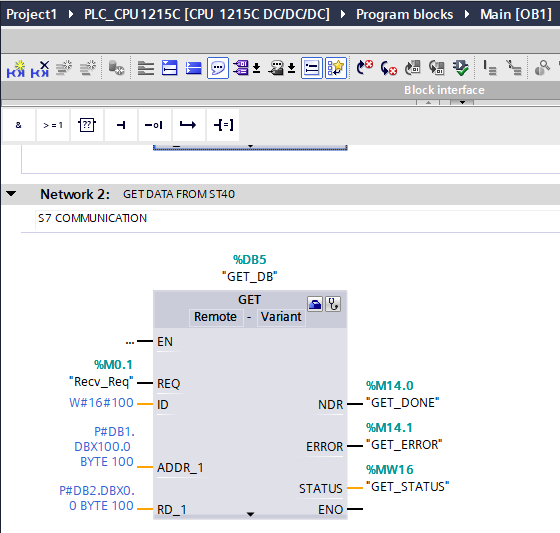Click the monitoring glasses icon
Viewport: 560px width, 533px height.
542,68
